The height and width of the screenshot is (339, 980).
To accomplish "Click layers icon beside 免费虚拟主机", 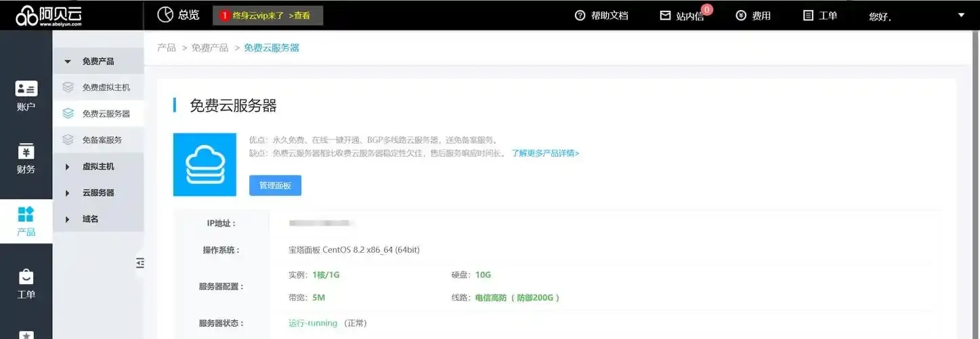I will click(68, 87).
